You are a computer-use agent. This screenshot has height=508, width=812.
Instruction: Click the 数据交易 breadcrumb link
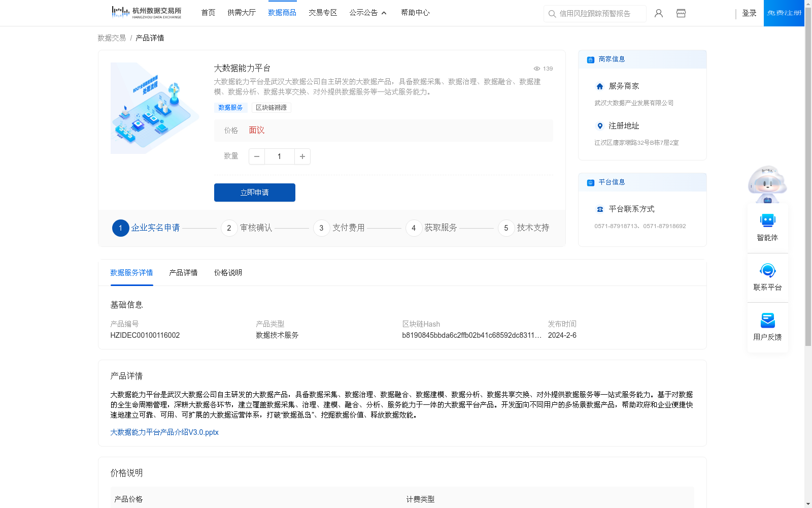[x=112, y=38]
